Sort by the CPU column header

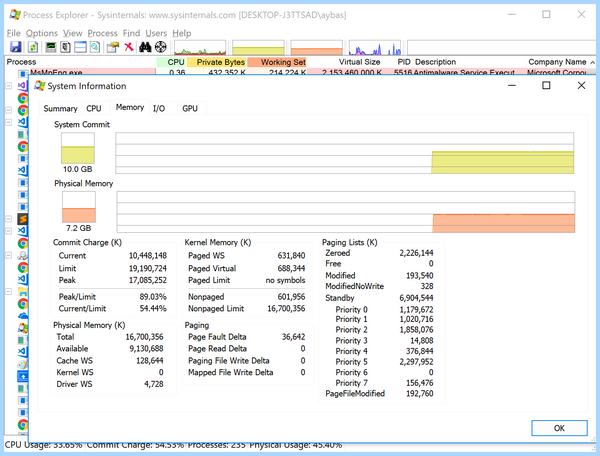[x=171, y=62]
